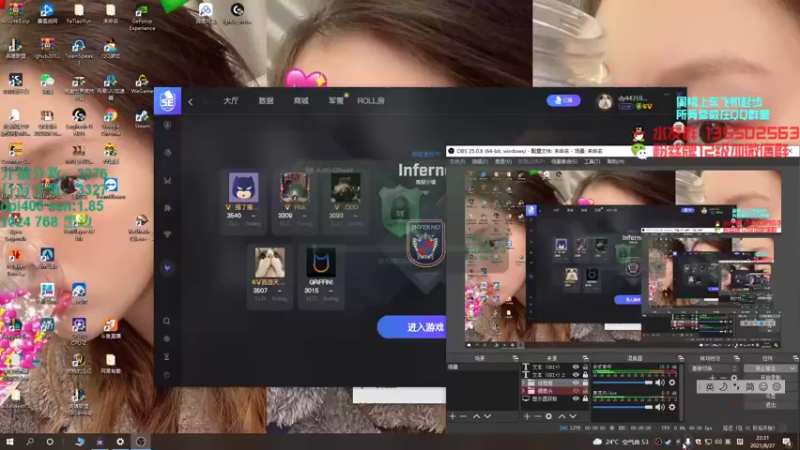Open 麦克风/Aux settings gear

click(x=672, y=407)
